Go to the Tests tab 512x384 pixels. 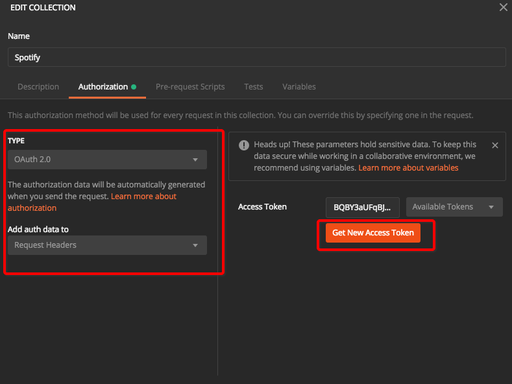point(253,87)
